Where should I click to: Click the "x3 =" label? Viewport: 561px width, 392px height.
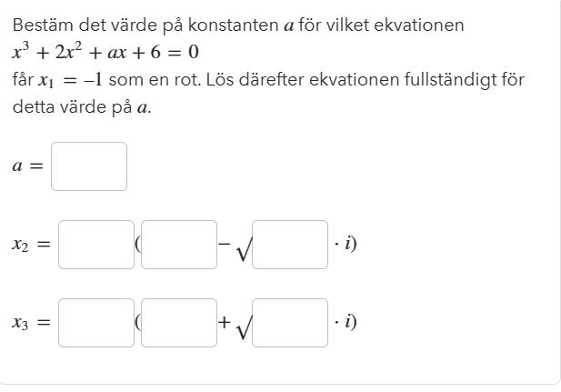(30, 323)
